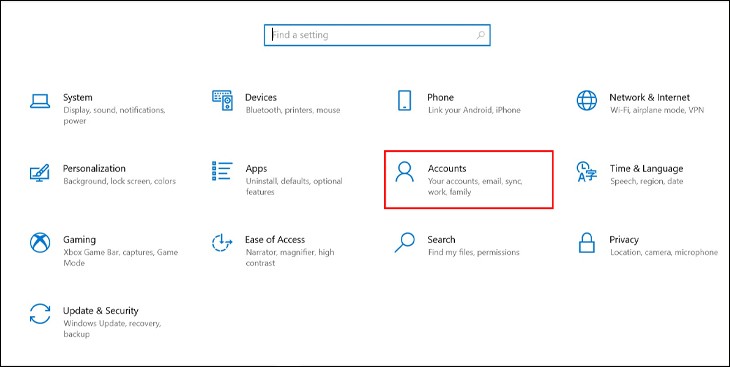Click "Your accounts, email, sync, work, family"
Viewport: 730px width, 367px height.
point(475,186)
